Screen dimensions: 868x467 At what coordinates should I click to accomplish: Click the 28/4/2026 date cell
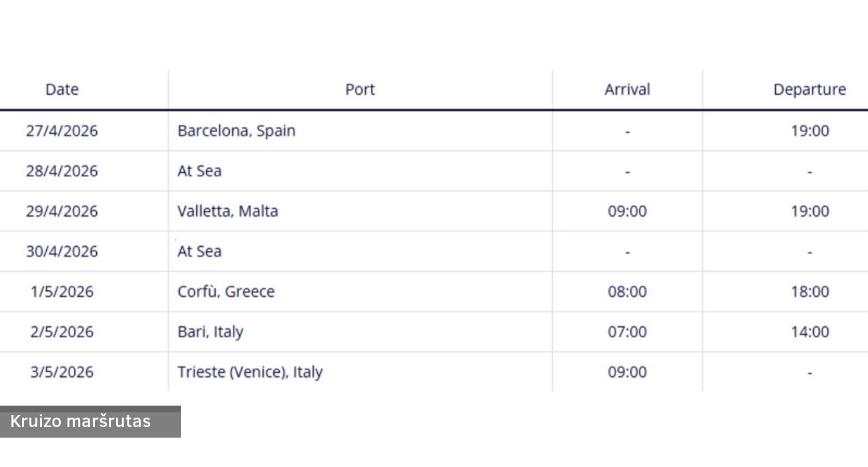click(x=62, y=171)
